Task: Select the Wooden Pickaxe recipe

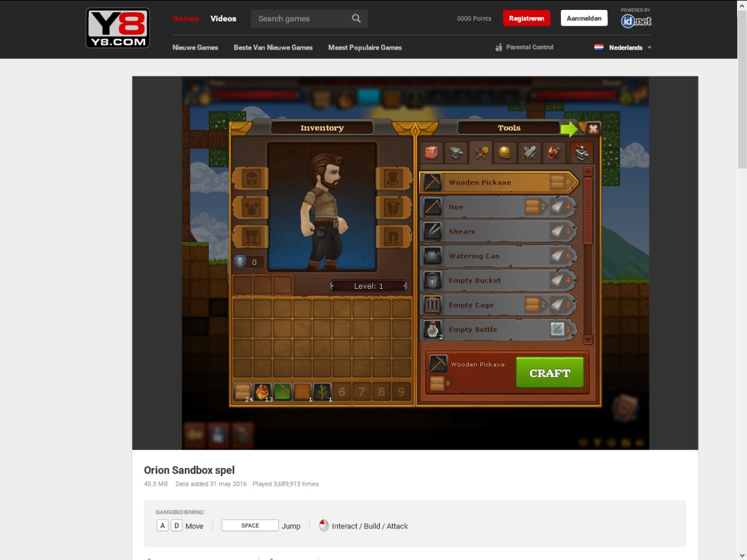Action: click(x=496, y=182)
